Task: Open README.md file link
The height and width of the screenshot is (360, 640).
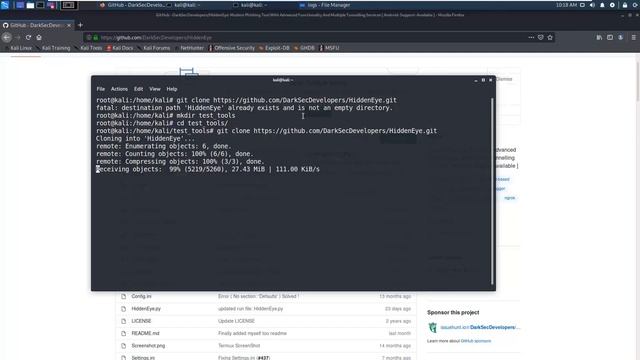Action: click(145, 333)
